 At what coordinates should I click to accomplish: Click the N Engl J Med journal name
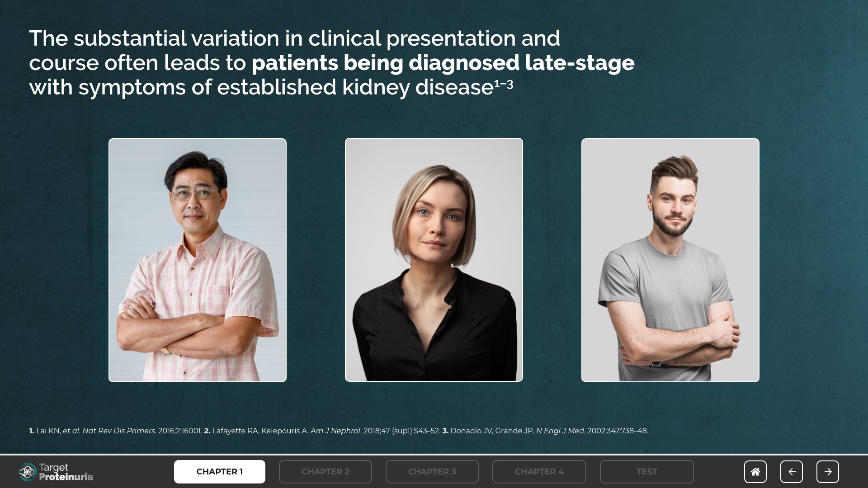click(x=560, y=431)
